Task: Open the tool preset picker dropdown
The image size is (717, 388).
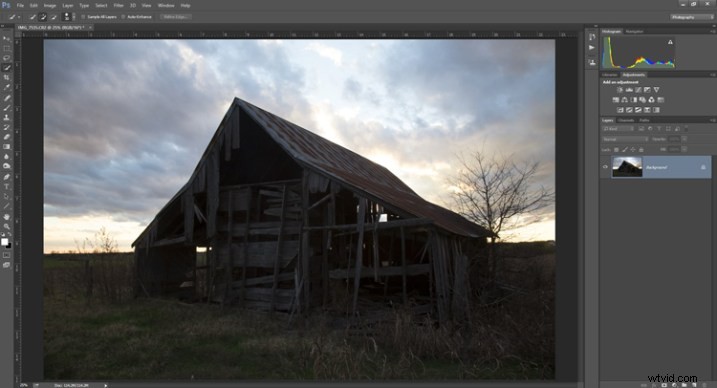Action: click(x=19, y=17)
